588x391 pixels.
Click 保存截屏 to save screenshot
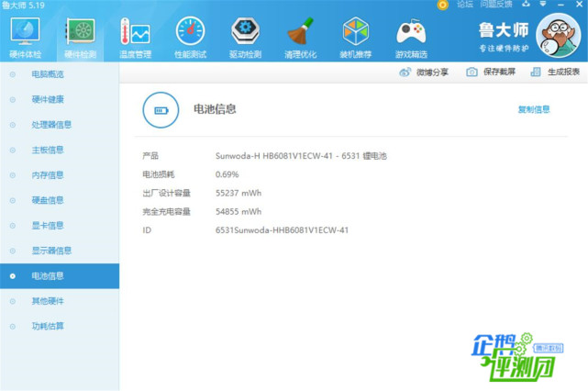click(491, 72)
